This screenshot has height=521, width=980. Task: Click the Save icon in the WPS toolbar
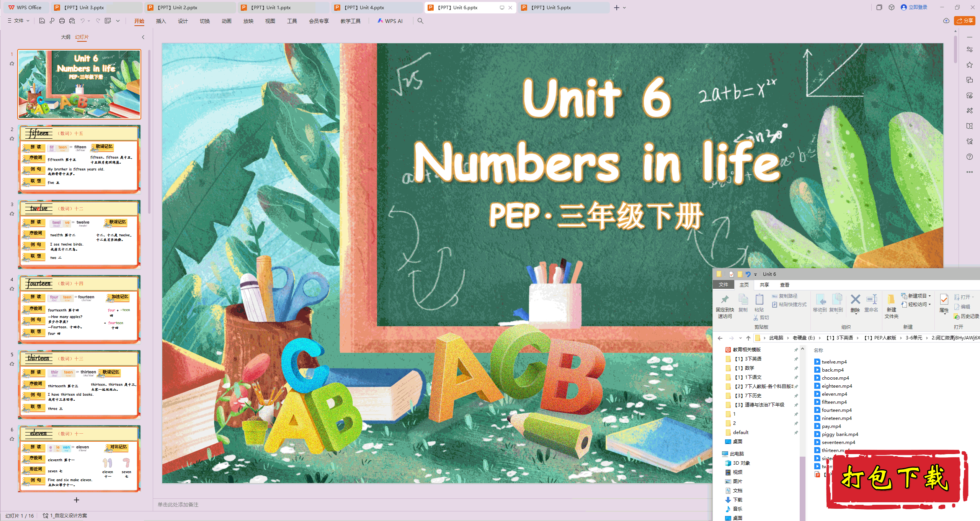[x=42, y=21]
